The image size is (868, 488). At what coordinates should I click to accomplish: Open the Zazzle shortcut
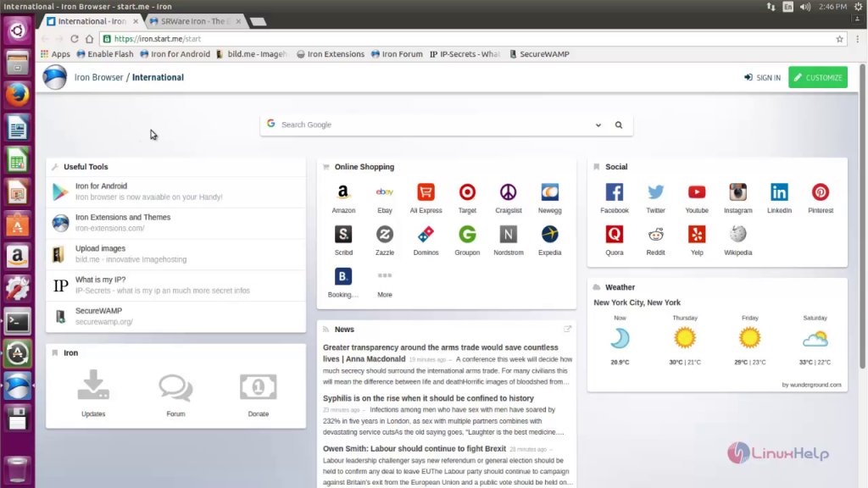coord(385,235)
